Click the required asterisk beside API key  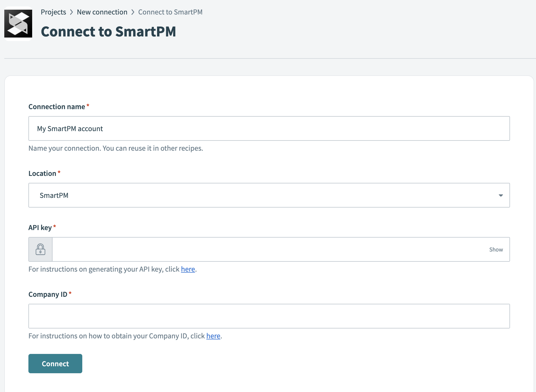click(55, 227)
